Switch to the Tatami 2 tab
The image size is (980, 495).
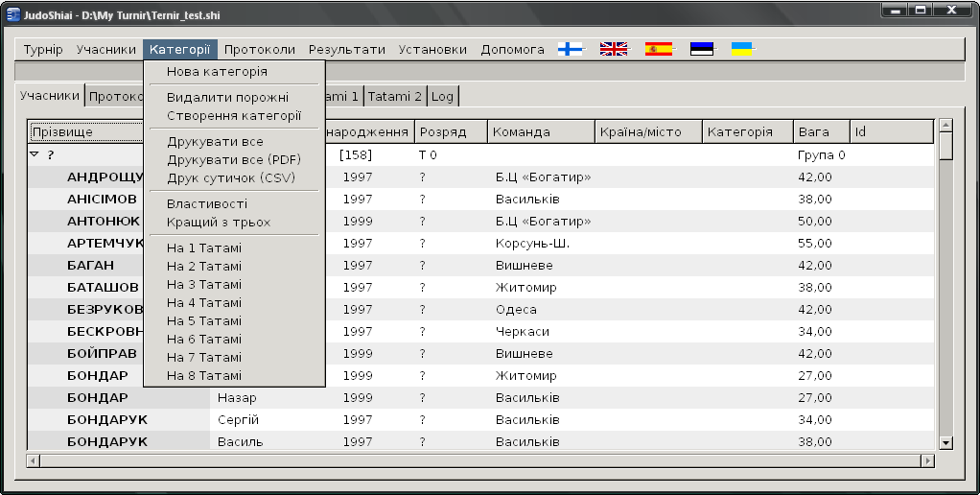coord(395,96)
